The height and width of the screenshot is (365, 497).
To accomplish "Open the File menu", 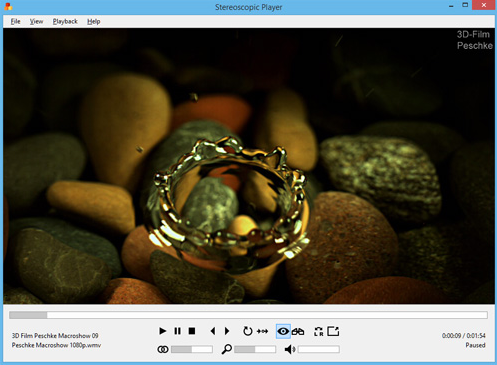I will pyautogui.click(x=15, y=21).
